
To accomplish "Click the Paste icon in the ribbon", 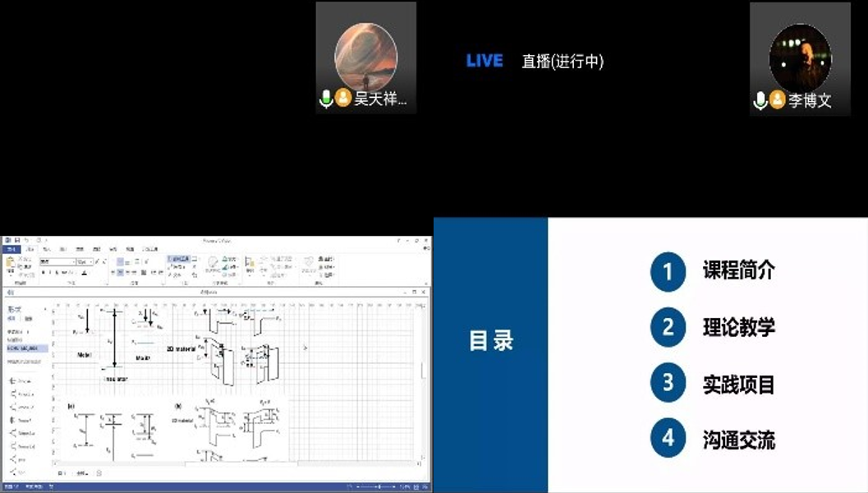I will (11, 265).
